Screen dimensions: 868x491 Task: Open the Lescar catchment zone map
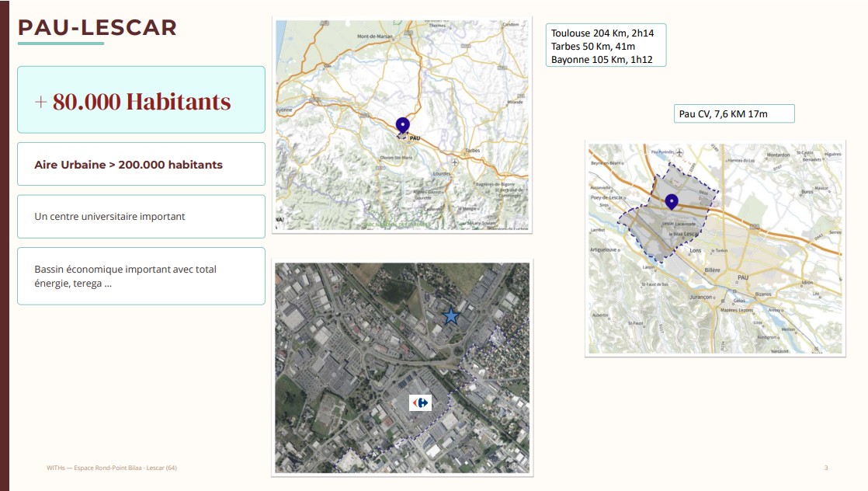pyautogui.click(x=715, y=249)
